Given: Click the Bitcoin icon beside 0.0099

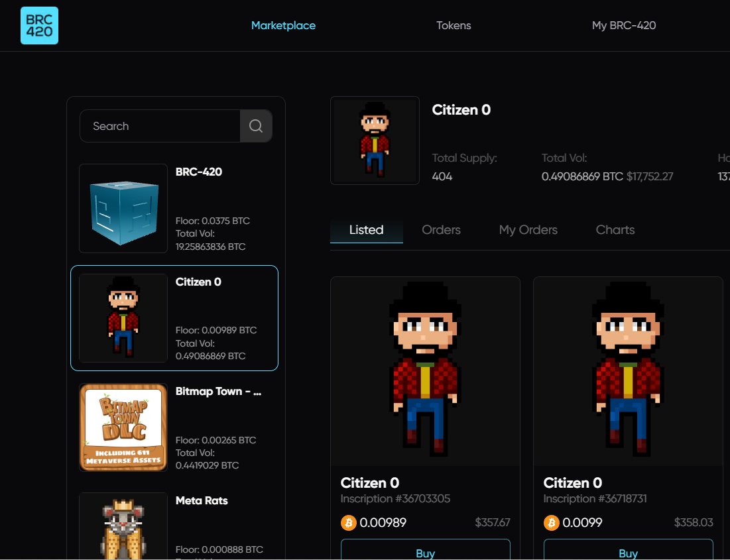Looking at the screenshot, I should click(x=552, y=523).
